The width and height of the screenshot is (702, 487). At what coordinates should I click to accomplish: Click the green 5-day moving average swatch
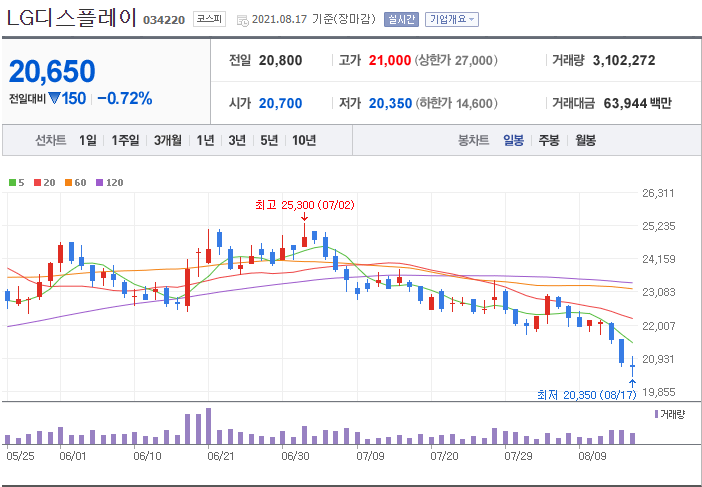pyautogui.click(x=12, y=183)
